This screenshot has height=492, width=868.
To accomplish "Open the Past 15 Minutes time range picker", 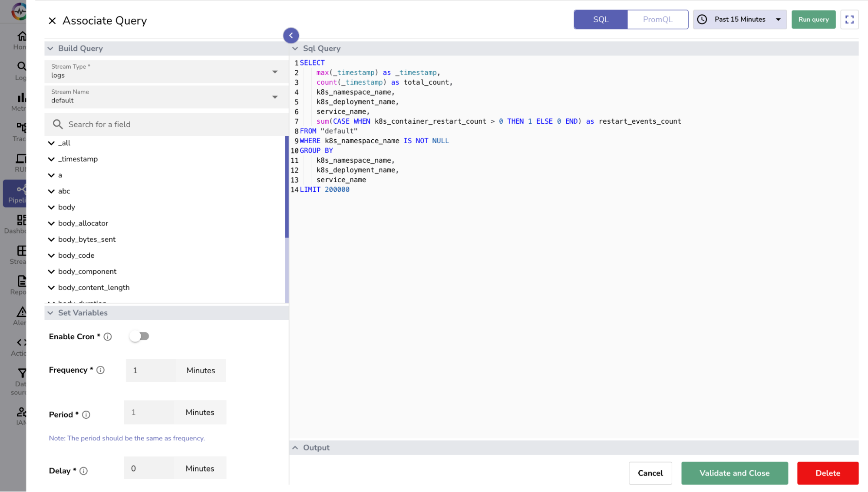I will click(x=739, y=19).
